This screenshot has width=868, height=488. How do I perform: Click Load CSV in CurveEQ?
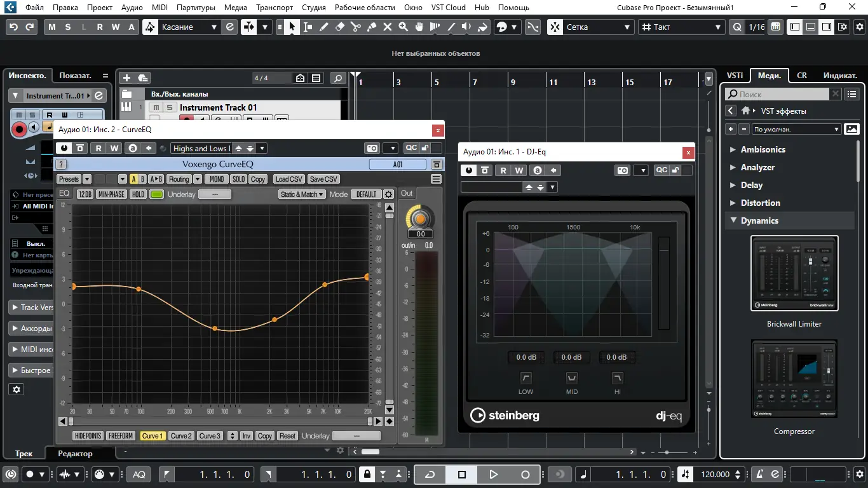coord(289,179)
